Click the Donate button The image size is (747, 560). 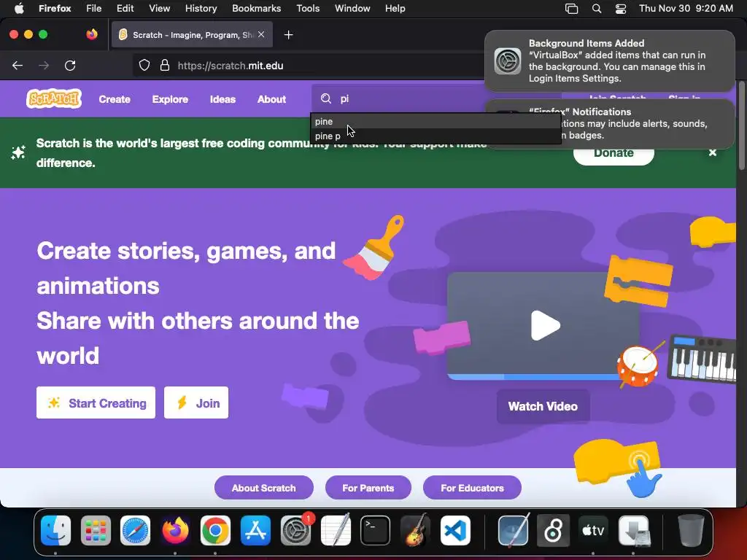[x=614, y=153]
